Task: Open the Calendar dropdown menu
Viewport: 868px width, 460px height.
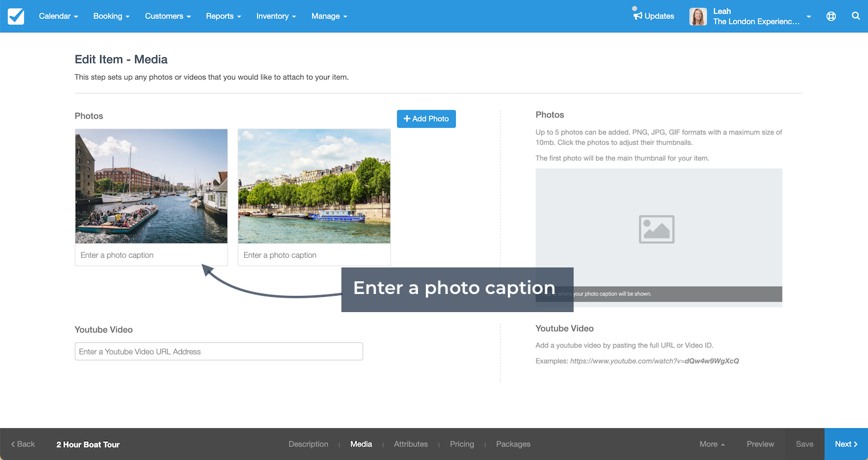Action: click(x=59, y=16)
